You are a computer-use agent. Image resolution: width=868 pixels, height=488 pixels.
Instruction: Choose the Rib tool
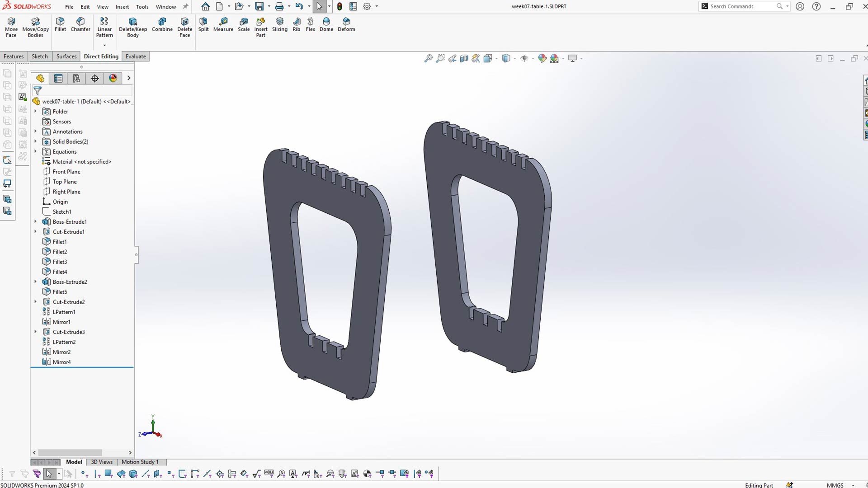point(297,24)
